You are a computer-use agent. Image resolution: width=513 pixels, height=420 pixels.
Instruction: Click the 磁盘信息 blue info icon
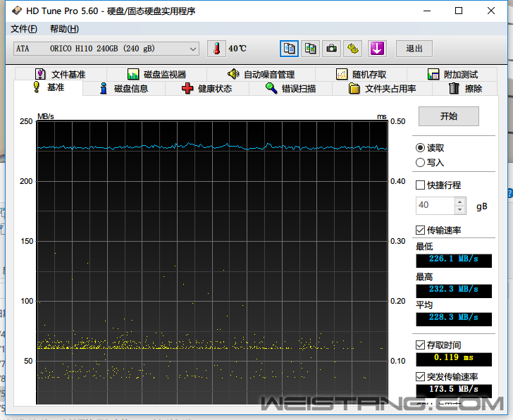(104, 88)
